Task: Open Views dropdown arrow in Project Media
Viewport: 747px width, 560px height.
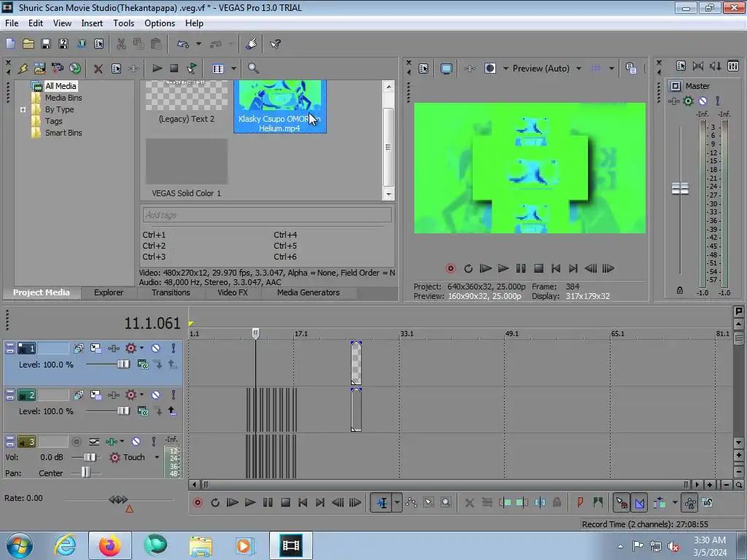Action: 233,69
